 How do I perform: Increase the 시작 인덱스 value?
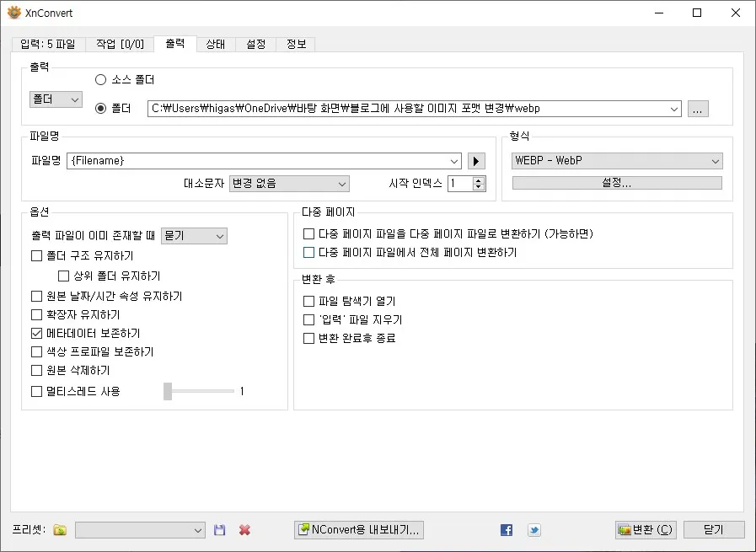click(x=478, y=180)
